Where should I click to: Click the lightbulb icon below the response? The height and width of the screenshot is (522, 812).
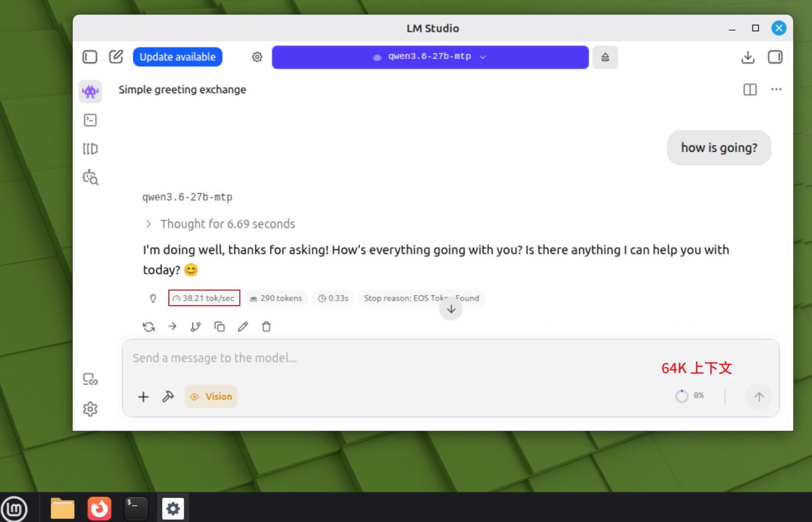click(x=153, y=298)
